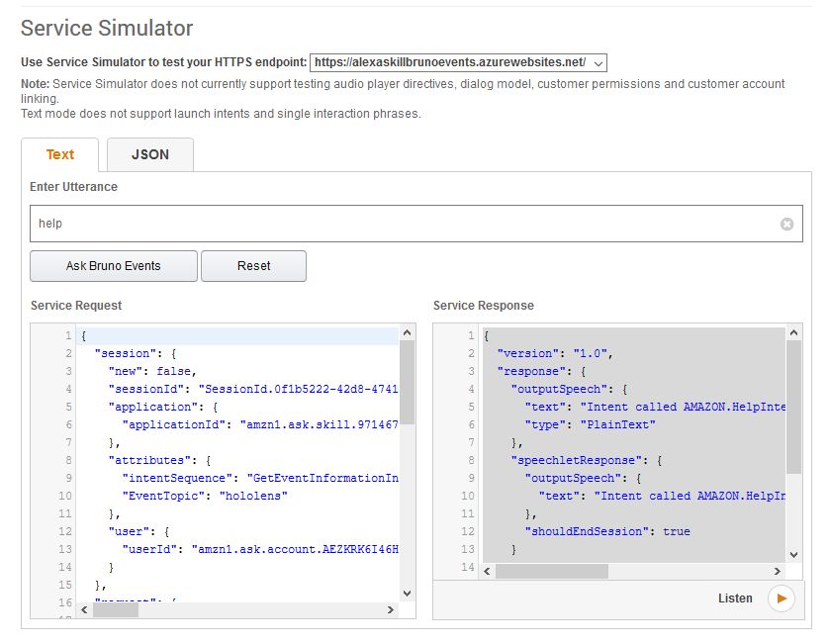Click the Reset button
This screenshot has height=644, width=829.
click(x=253, y=266)
